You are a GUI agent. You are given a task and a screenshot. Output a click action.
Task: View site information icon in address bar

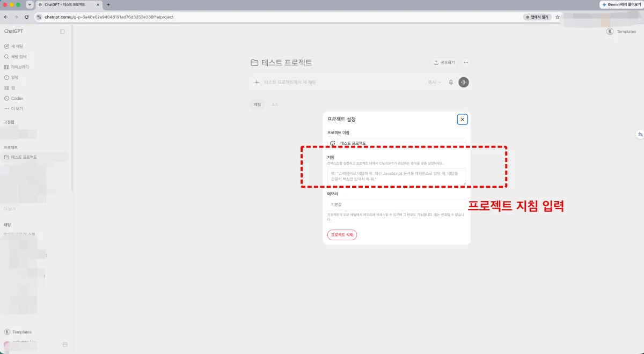coord(39,17)
